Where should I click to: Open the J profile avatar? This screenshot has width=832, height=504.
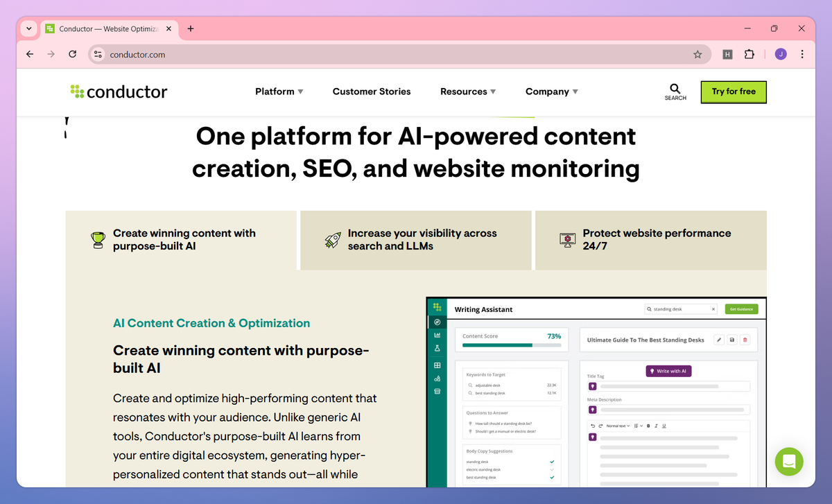pos(781,54)
